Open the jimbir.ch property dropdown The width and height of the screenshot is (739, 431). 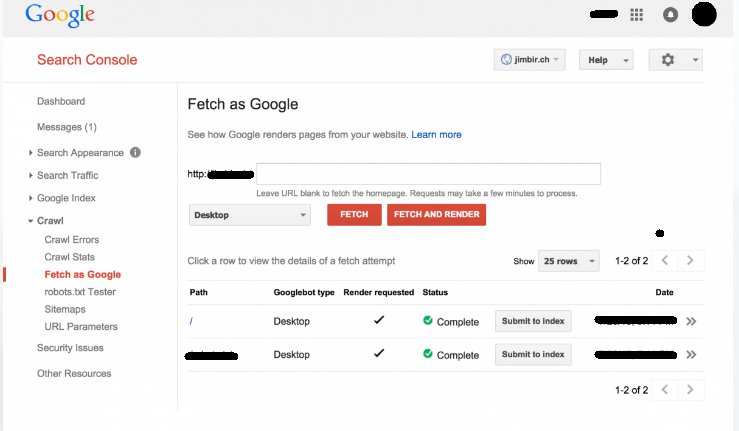tap(529, 60)
